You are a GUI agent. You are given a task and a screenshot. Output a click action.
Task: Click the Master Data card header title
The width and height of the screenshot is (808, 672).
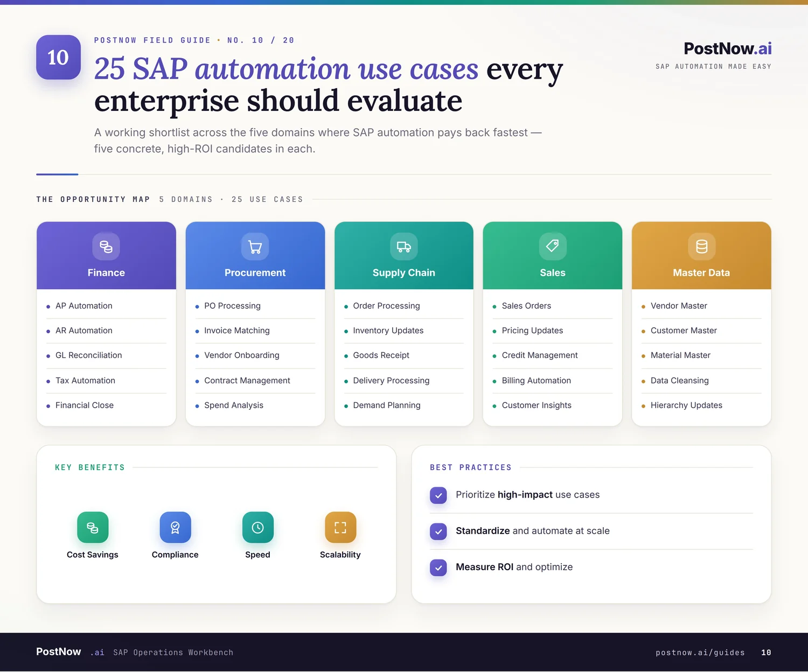(x=701, y=273)
